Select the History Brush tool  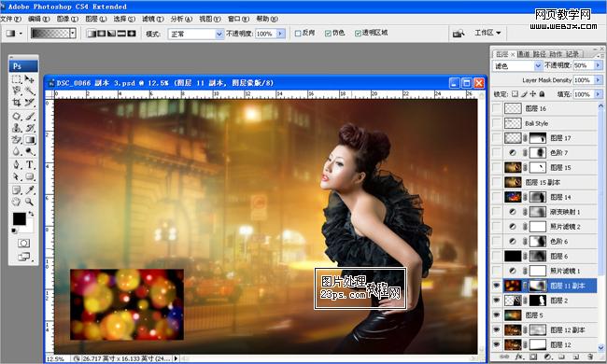[x=30, y=128]
